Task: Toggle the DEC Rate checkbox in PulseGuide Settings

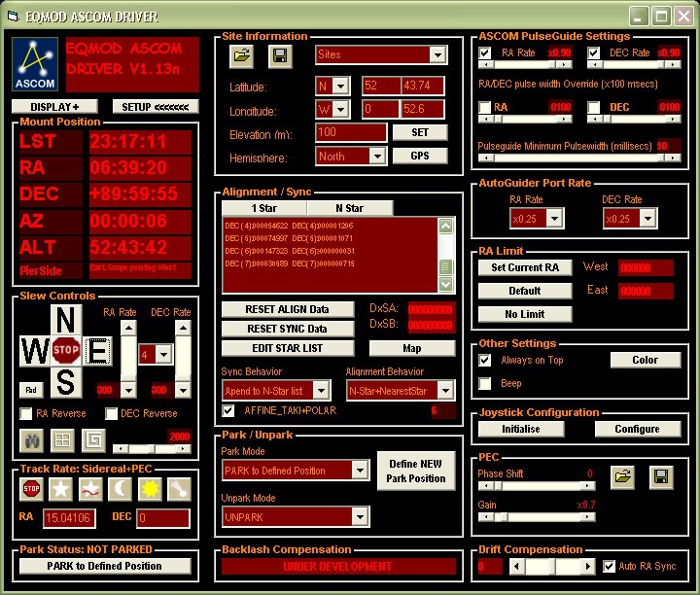Action: tap(593, 53)
